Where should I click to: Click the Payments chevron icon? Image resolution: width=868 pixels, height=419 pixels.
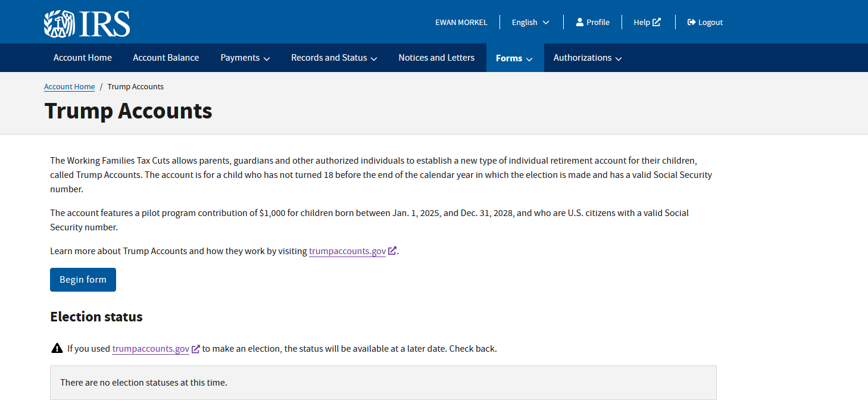(x=267, y=58)
